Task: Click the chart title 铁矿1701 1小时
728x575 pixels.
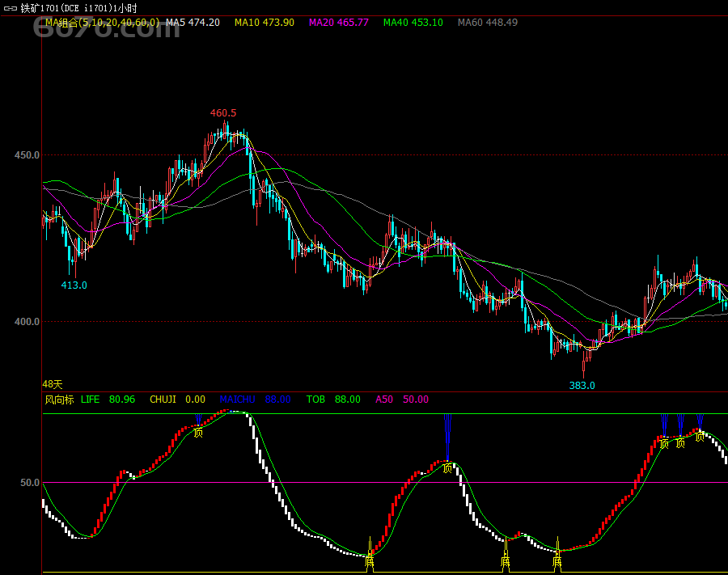Action: coord(66,8)
